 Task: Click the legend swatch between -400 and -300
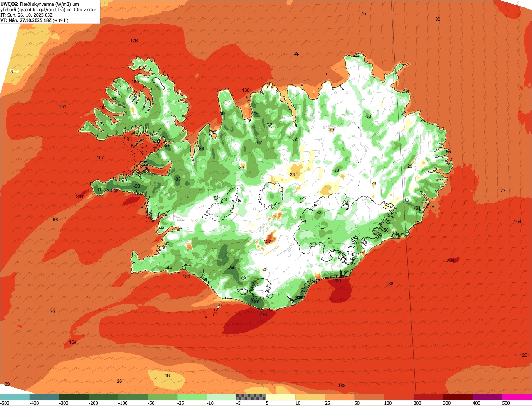[44, 397]
